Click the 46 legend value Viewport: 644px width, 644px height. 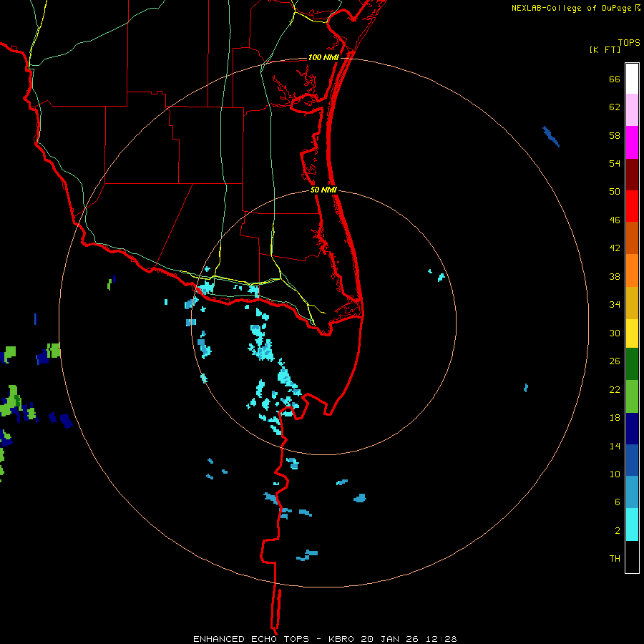[x=615, y=220]
